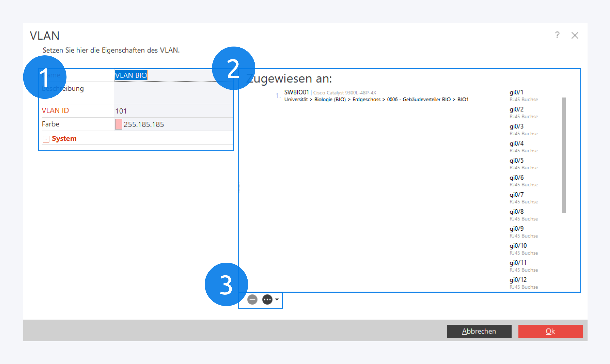Image resolution: width=610 pixels, height=364 pixels.
Task: Select port gi0/8 in the list
Action: (516, 212)
